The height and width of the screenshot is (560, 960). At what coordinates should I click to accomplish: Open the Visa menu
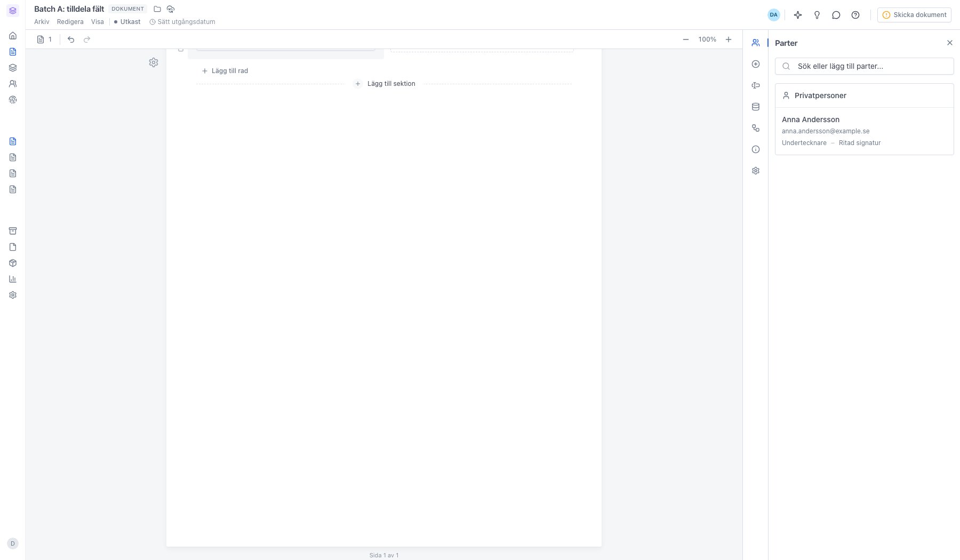[x=98, y=22]
